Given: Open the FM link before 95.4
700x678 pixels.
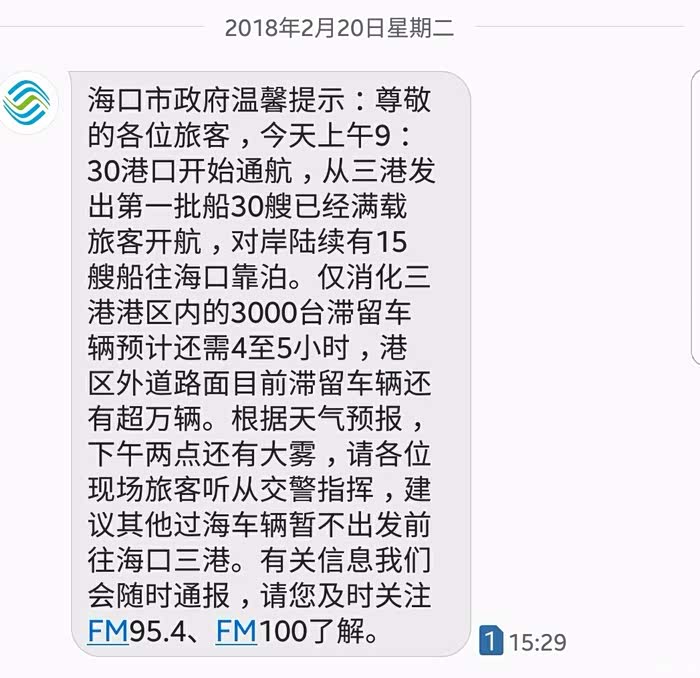Looking at the screenshot, I should [108, 631].
